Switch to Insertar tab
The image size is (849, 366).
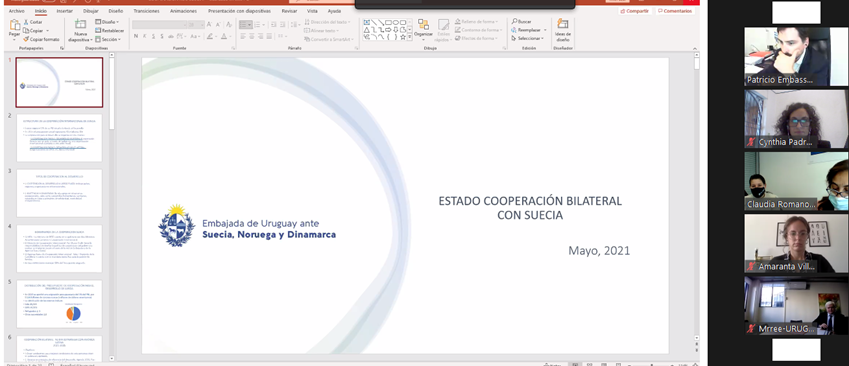click(64, 11)
